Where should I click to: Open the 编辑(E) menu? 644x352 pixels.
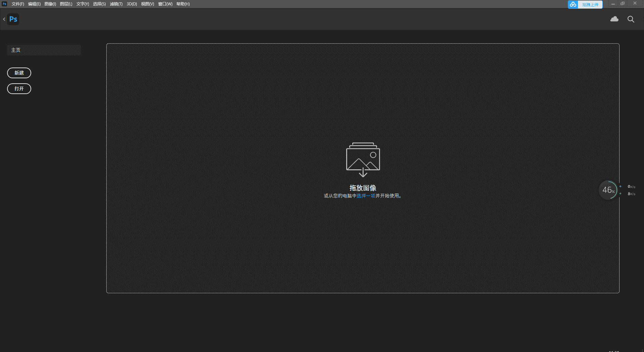pos(34,4)
